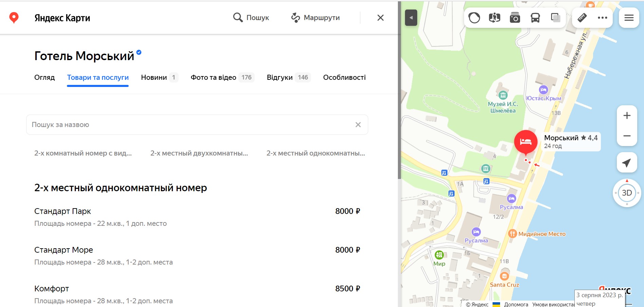644x307 pixels.
Task: Open Фото та відео tab
Action: 222,77
